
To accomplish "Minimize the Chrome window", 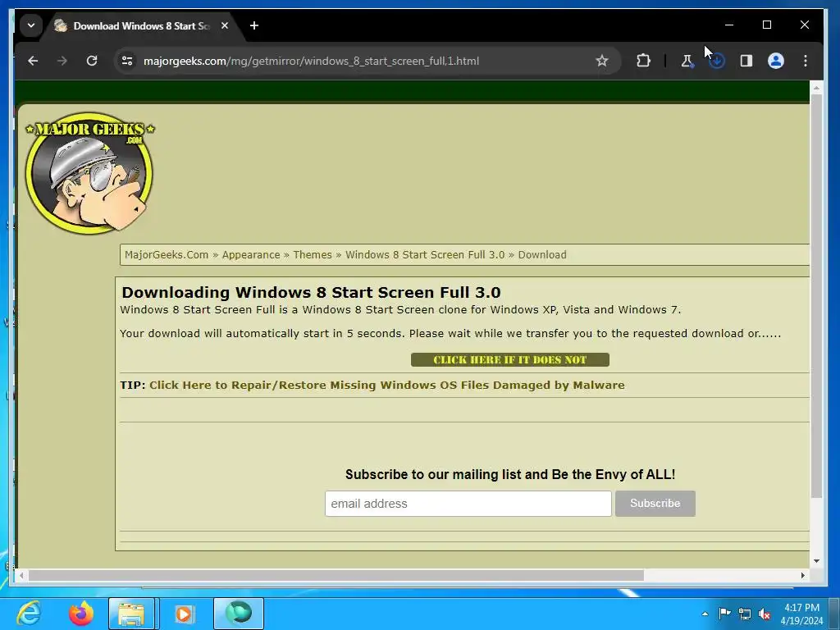I will coord(729,25).
